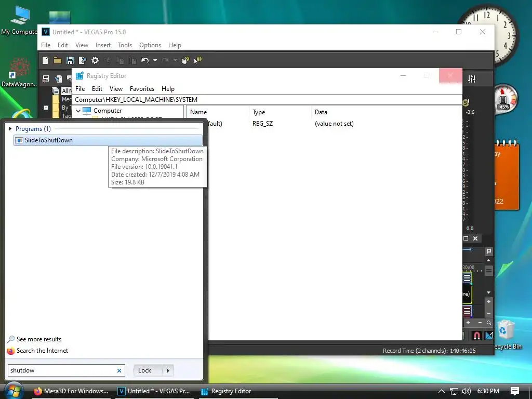The height and width of the screenshot is (399, 532).
Task: Click the volume speaker tray icon
Action: [x=466, y=391]
